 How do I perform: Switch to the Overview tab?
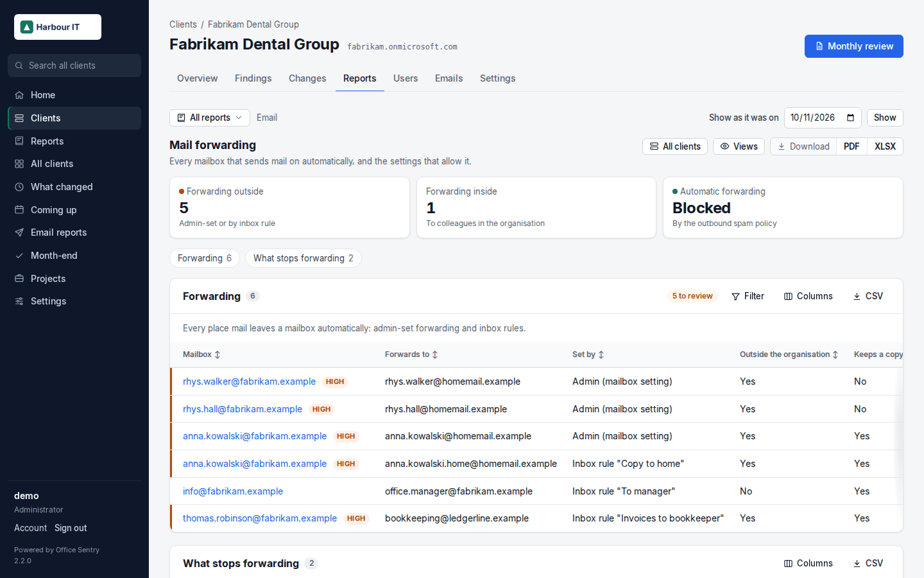coord(198,78)
